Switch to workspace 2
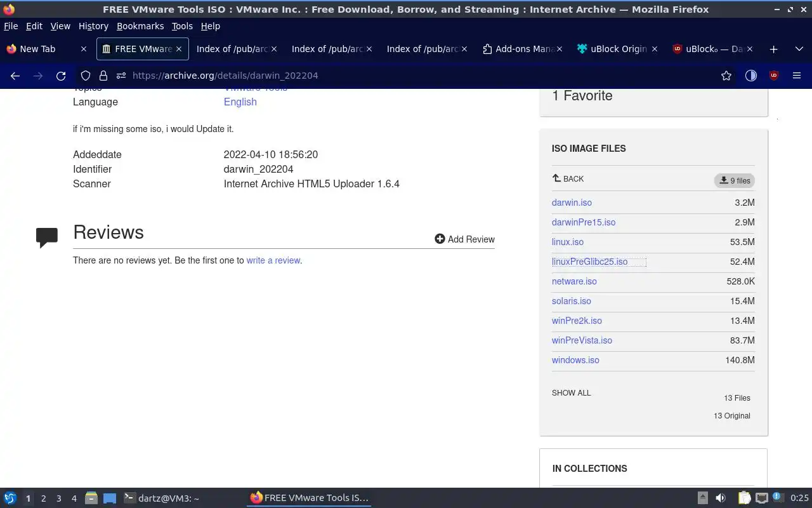 pyautogui.click(x=43, y=498)
